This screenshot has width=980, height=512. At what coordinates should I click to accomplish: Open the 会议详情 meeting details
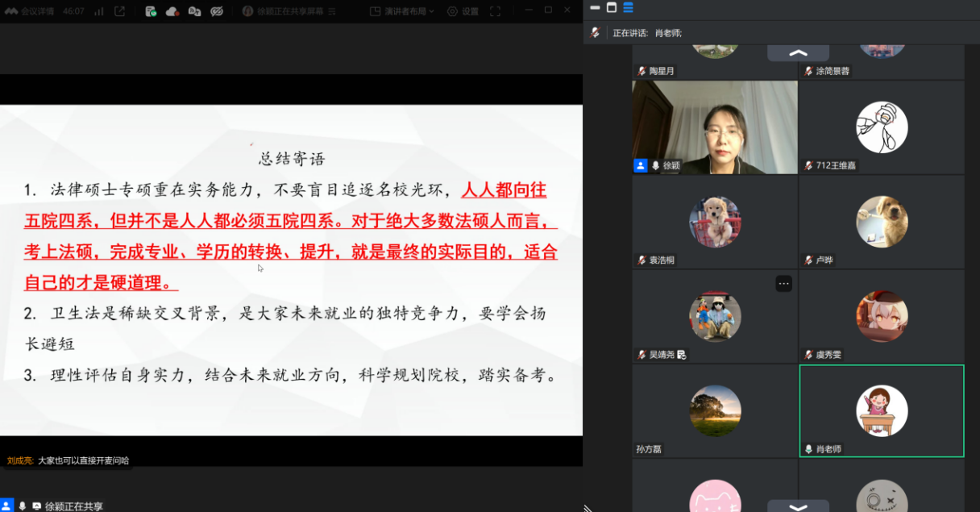(29, 11)
